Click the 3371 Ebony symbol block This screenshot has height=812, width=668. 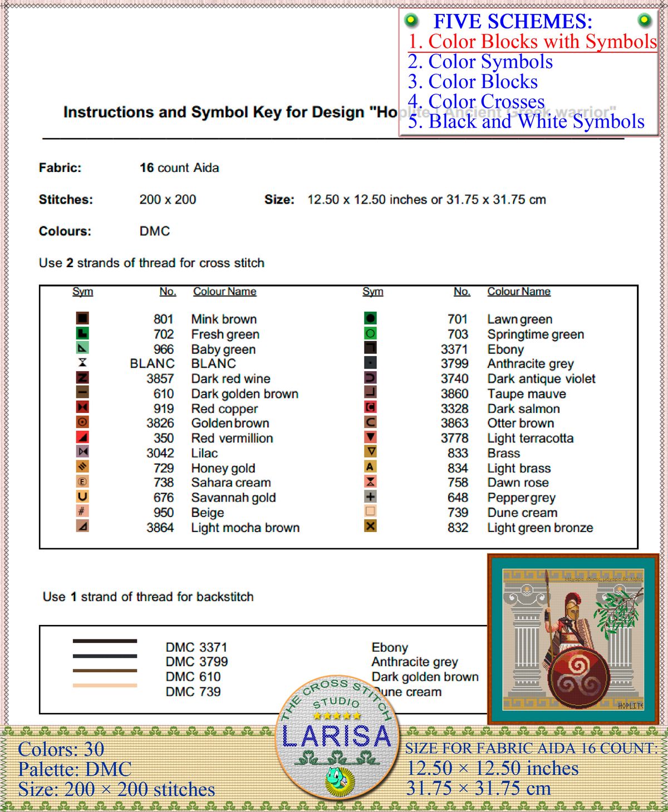pos(370,348)
